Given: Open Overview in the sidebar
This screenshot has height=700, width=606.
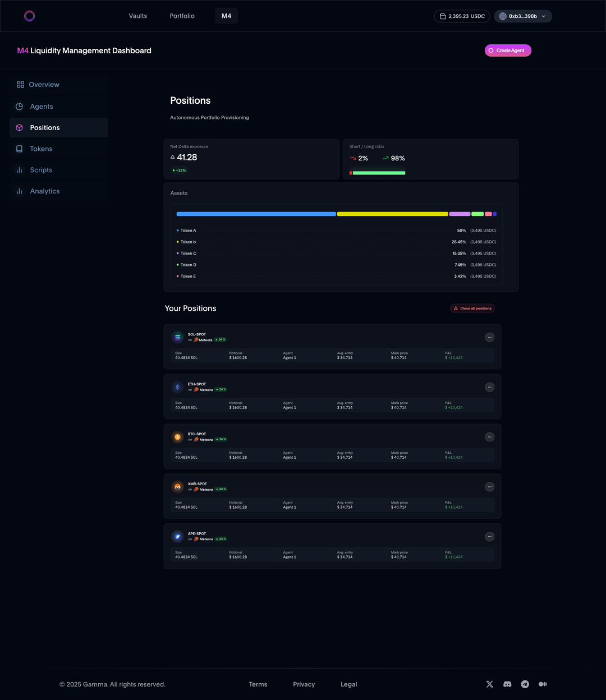Looking at the screenshot, I should (58, 85).
